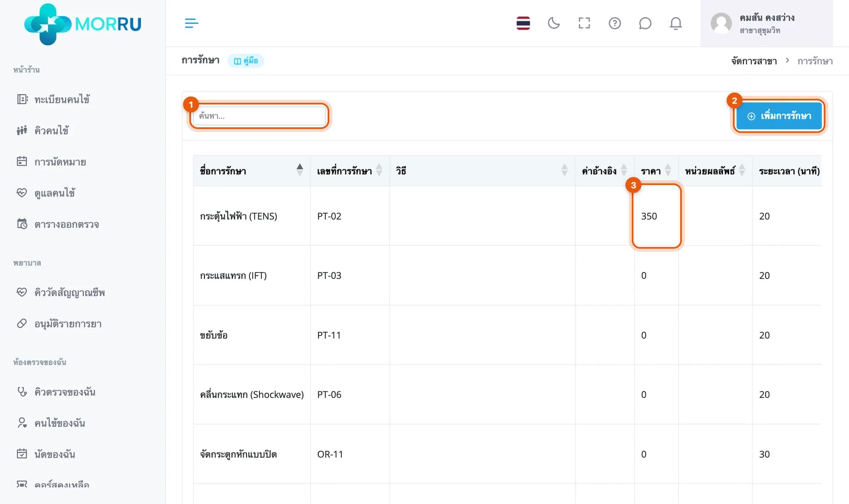Screen dimensions: 849x504
Task: Open the help question mark icon
Action: tap(615, 23)
